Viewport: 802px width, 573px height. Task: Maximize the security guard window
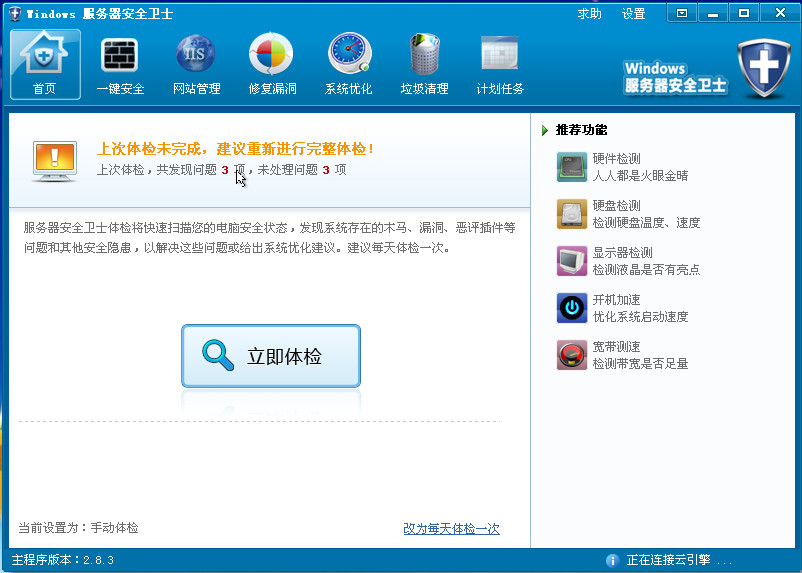click(744, 13)
